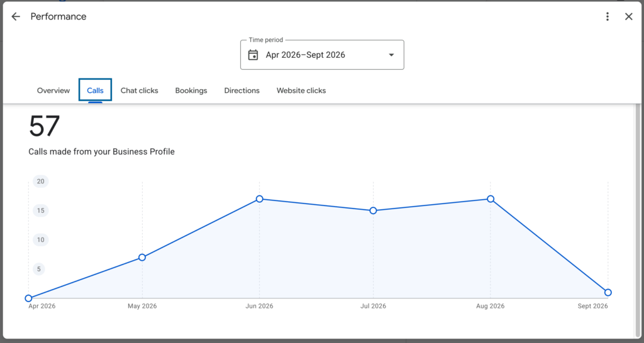644x343 pixels.
Task: Click the "Jun 2026" axis label
Action: [259, 306]
